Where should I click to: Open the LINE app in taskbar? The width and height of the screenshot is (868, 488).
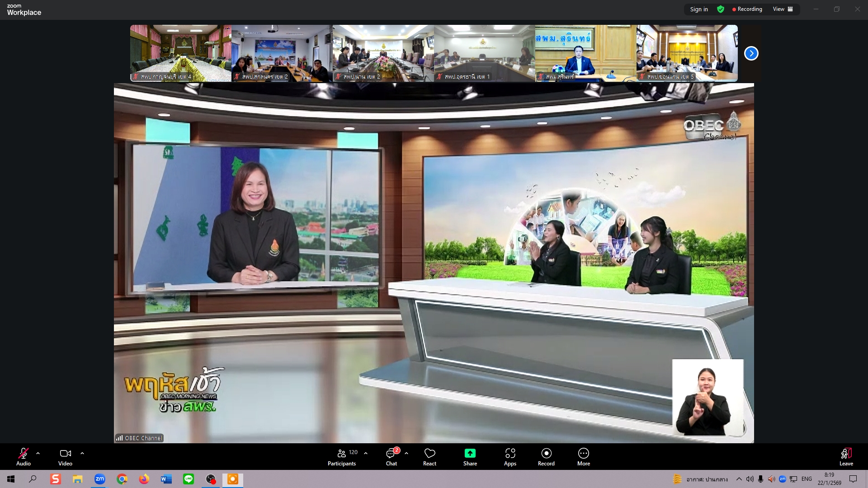click(189, 479)
